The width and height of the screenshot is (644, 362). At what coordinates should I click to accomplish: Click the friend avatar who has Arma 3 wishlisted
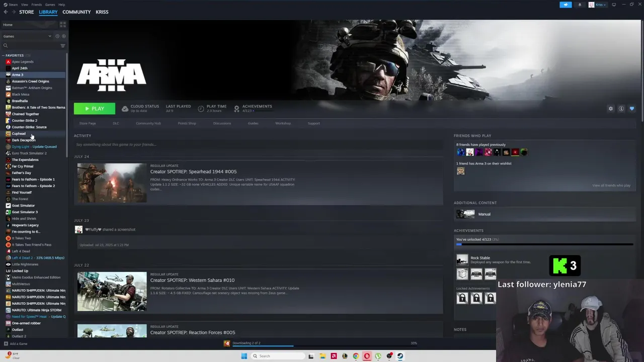click(460, 171)
